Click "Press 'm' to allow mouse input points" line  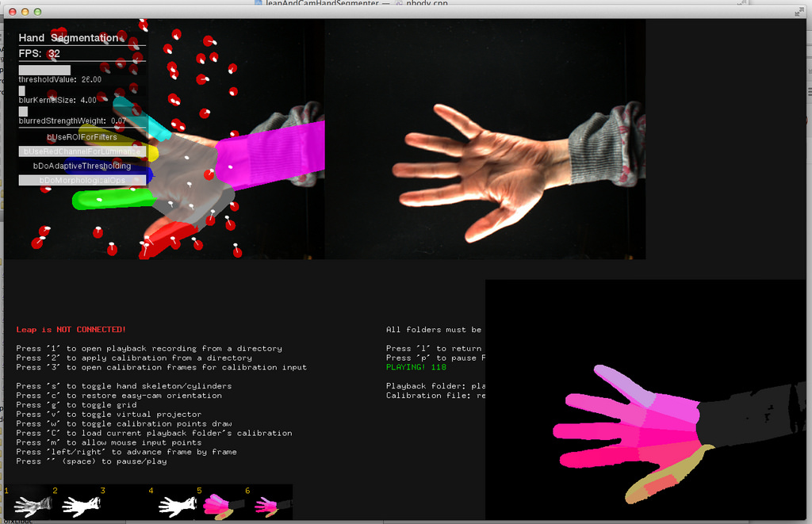(x=109, y=442)
